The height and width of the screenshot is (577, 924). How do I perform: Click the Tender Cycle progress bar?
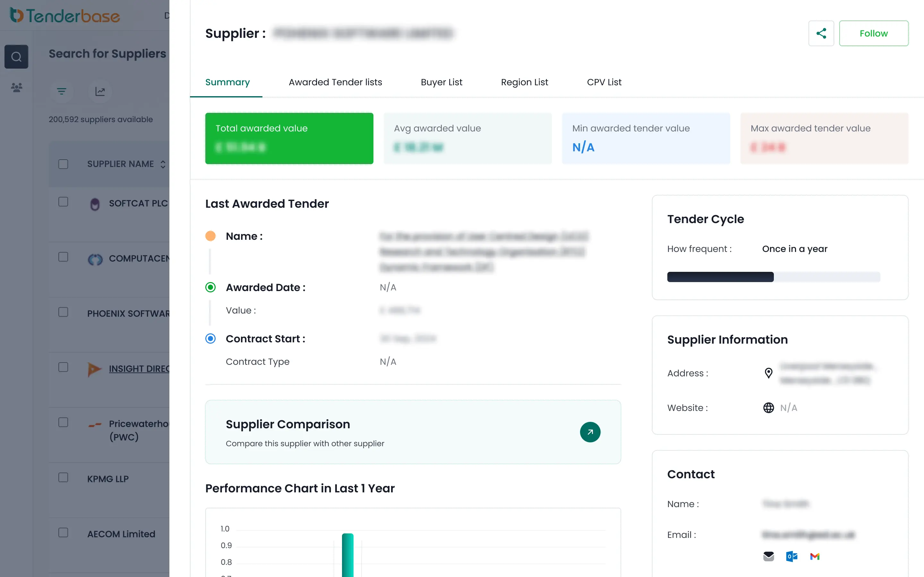[773, 277]
